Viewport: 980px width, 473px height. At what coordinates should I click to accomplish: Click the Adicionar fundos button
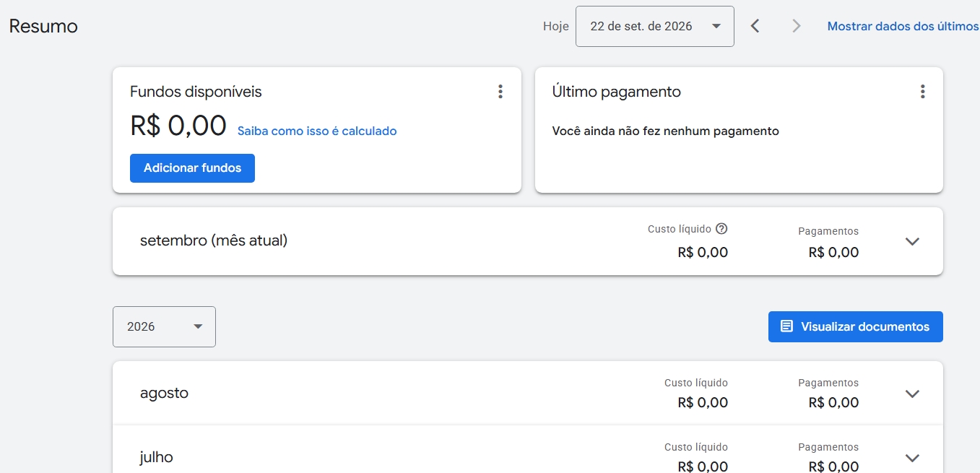192,168
